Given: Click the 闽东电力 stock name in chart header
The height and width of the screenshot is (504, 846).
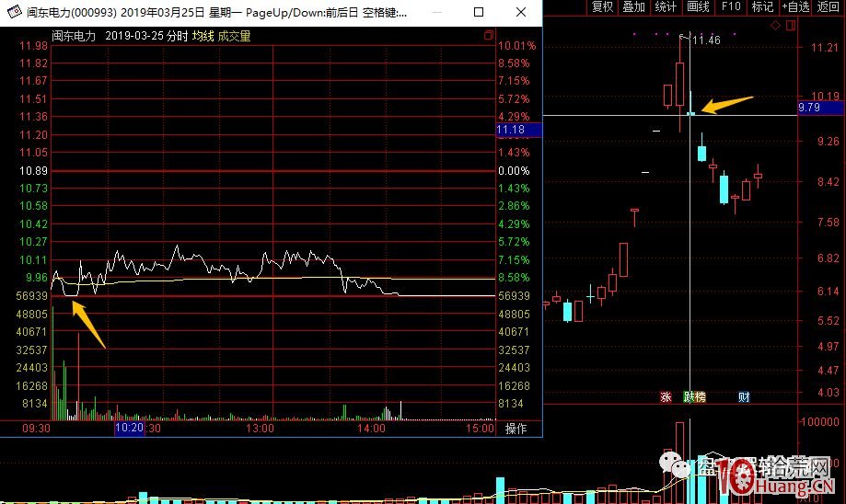Looking at the screenshot, I should pyautogui.click(x=74, y=36).
